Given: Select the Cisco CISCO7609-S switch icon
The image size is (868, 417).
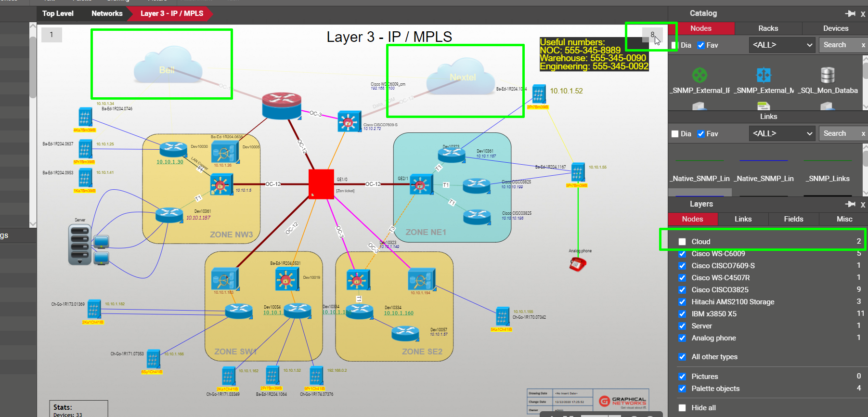Looking at the screenshot, I should (349, 121).
